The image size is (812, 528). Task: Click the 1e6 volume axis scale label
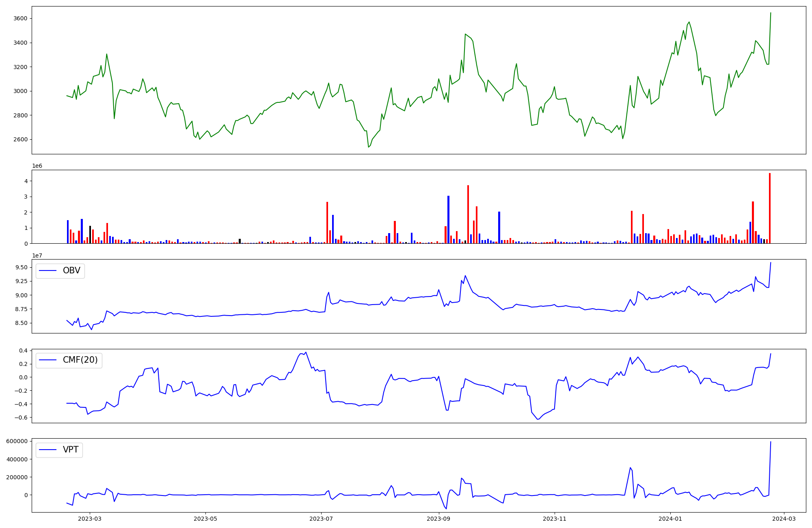[x=37, y=166]
